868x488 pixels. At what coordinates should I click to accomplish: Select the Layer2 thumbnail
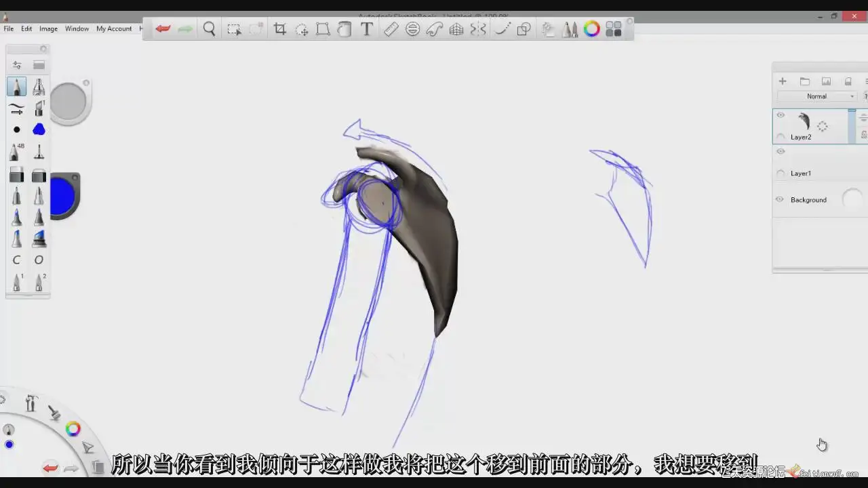[804, 122]
